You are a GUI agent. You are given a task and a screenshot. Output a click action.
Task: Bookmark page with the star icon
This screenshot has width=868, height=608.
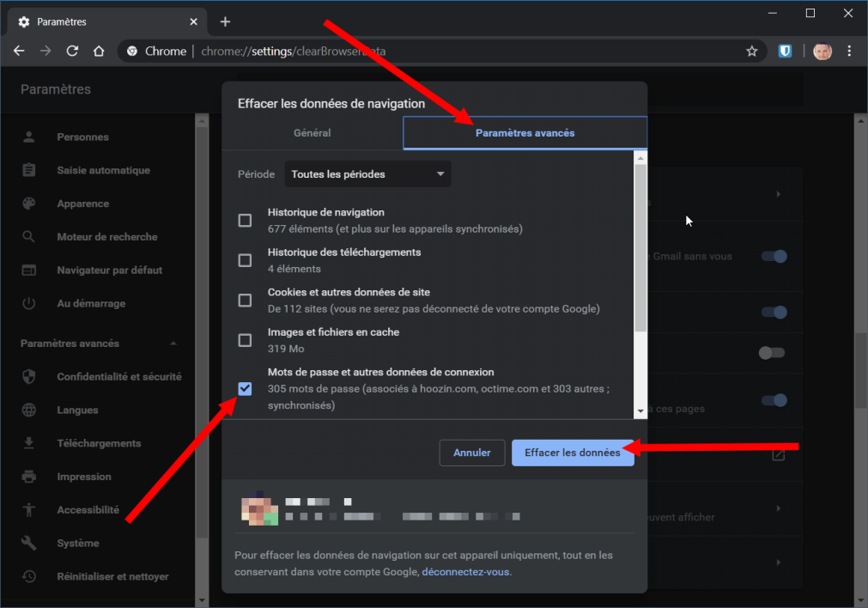pos(752,51)
